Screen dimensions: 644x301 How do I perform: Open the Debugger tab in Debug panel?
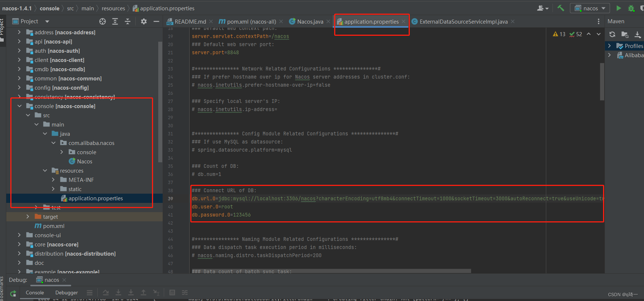[66, 293]
